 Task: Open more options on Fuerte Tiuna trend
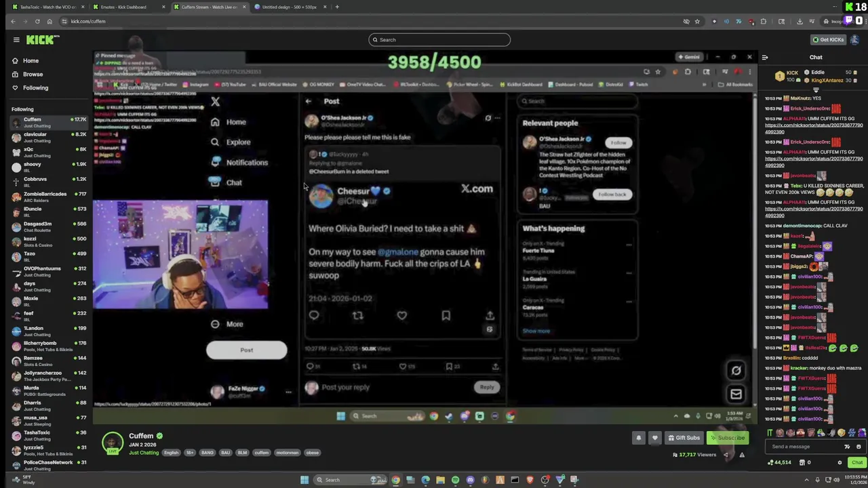tap(629, 245)
